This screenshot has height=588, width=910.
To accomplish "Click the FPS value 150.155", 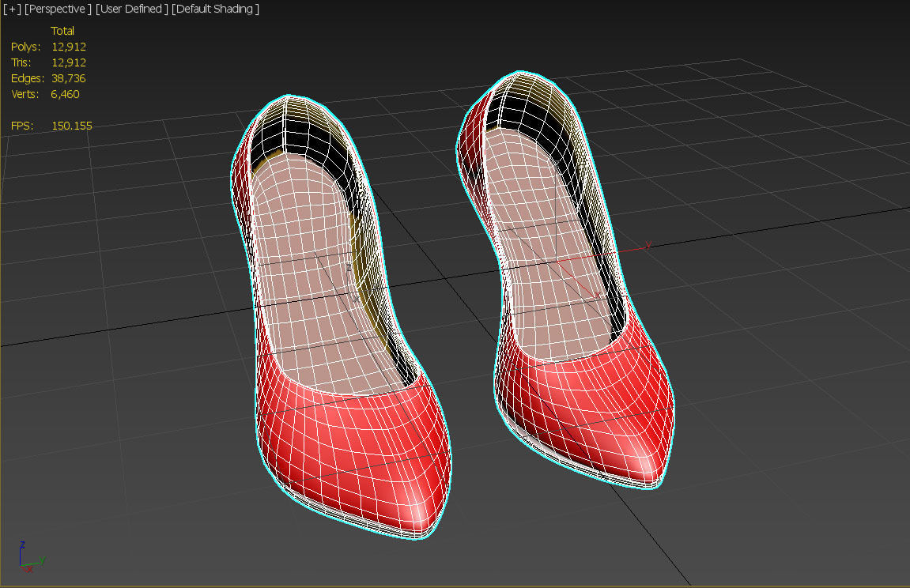I will tap(72, 126).
